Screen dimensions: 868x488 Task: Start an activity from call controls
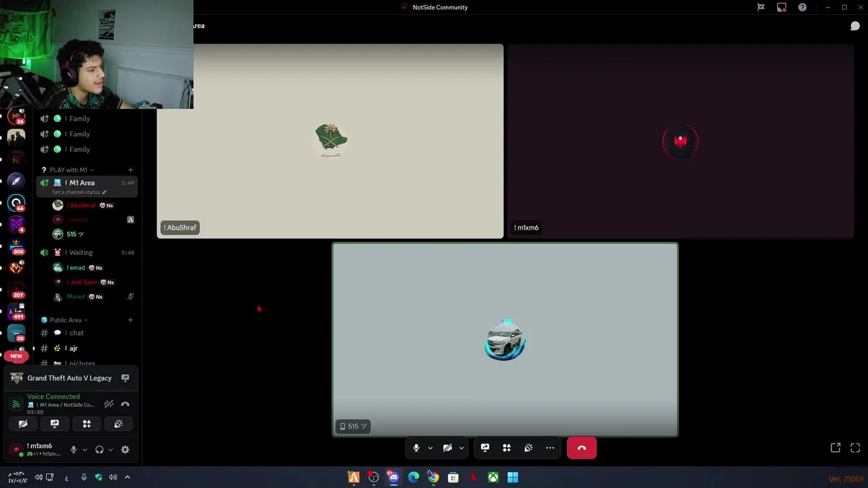click(507, 448)
